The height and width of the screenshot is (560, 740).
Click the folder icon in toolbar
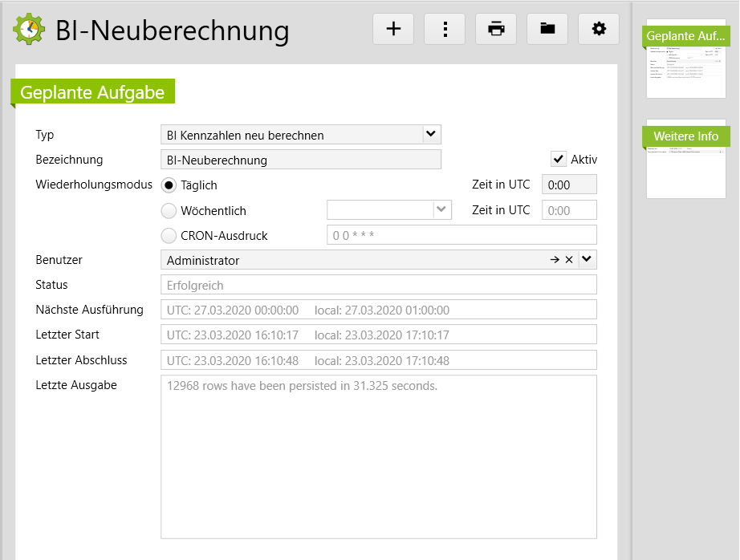coord(547,29)
